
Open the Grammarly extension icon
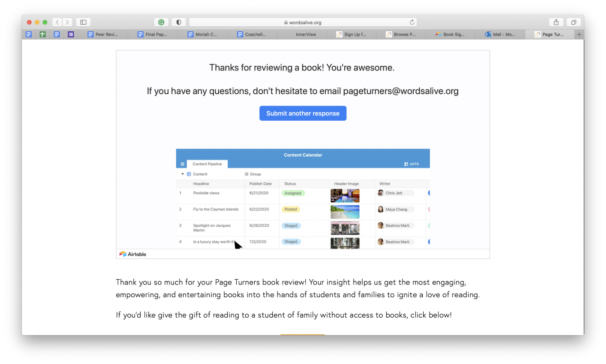click(x=161, y=22)
